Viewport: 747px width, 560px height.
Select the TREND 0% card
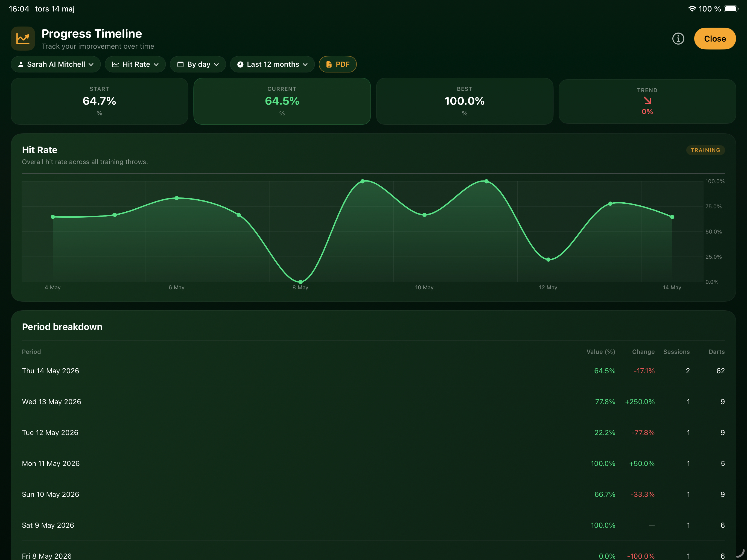pyautogui.click(x=647, y=101)
